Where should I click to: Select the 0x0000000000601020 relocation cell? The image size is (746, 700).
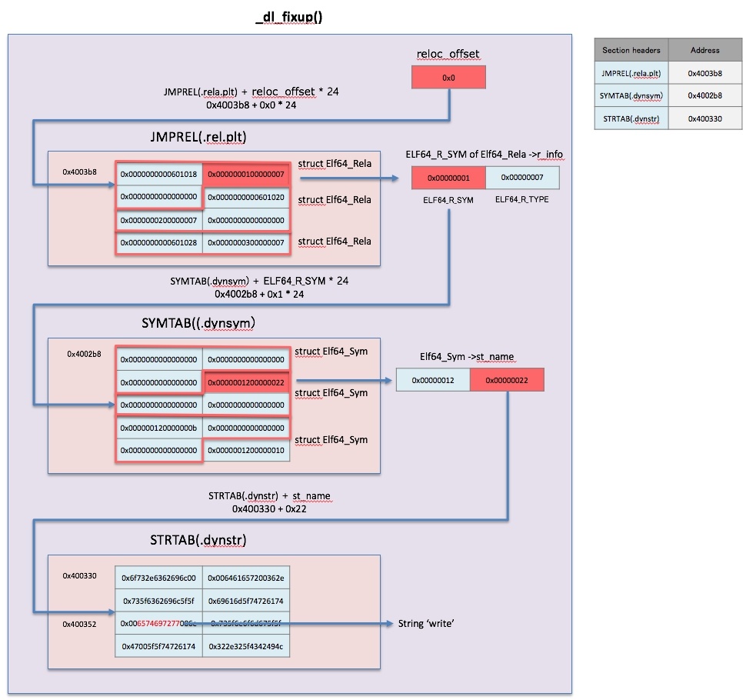[x=246, y=198]
